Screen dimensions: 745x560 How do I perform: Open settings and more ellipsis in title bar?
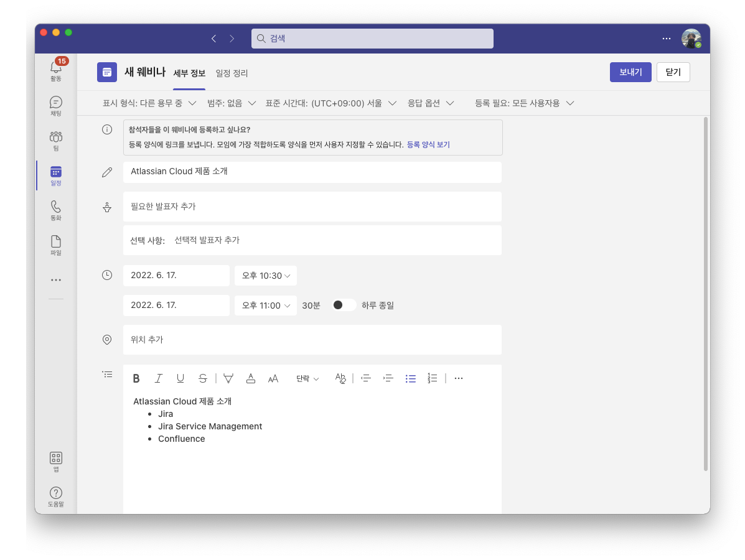coord(667,39)
